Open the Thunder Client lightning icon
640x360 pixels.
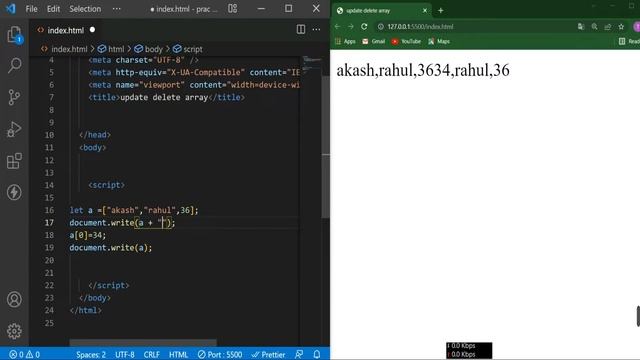pyautogui.click(x=14, y=192)
